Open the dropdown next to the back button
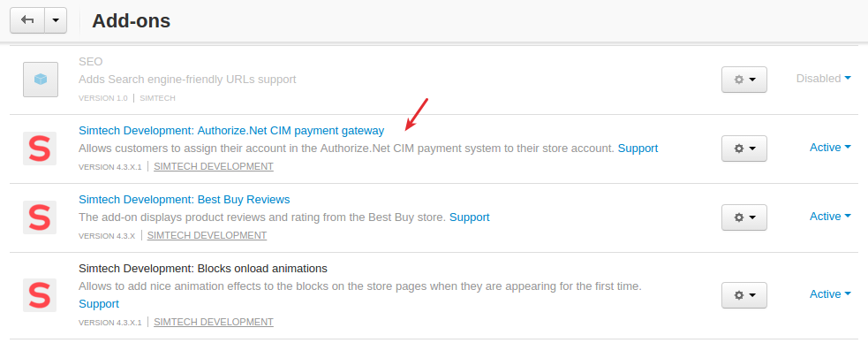The image size is (868, 343). tap(56, 20)
